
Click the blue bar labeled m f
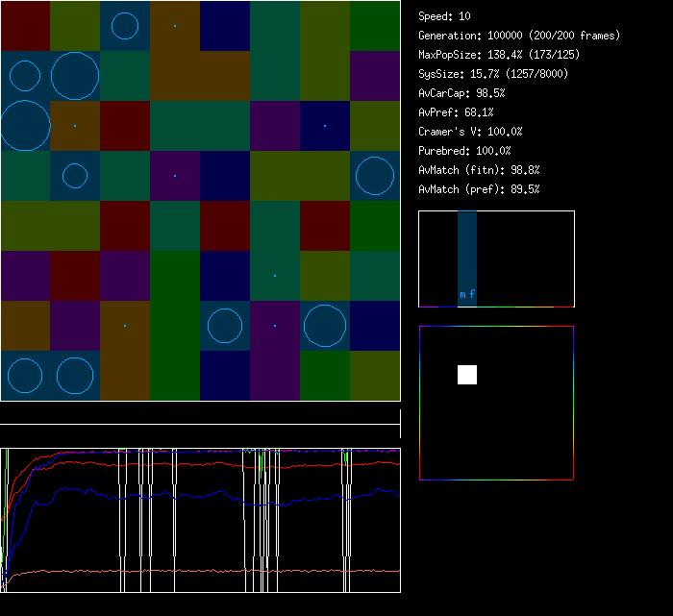(x=467, y=258)
